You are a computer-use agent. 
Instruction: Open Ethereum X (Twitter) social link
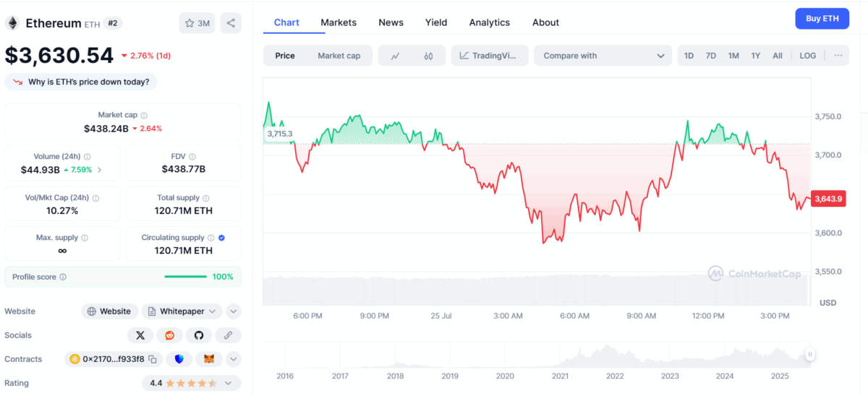(x=140, y=335)
